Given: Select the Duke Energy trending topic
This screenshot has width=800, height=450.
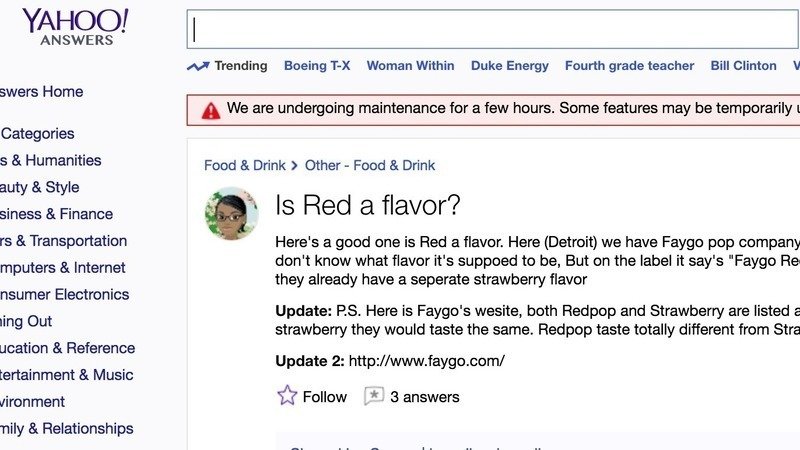Looking at the screenshot, I should pos(509,66).
